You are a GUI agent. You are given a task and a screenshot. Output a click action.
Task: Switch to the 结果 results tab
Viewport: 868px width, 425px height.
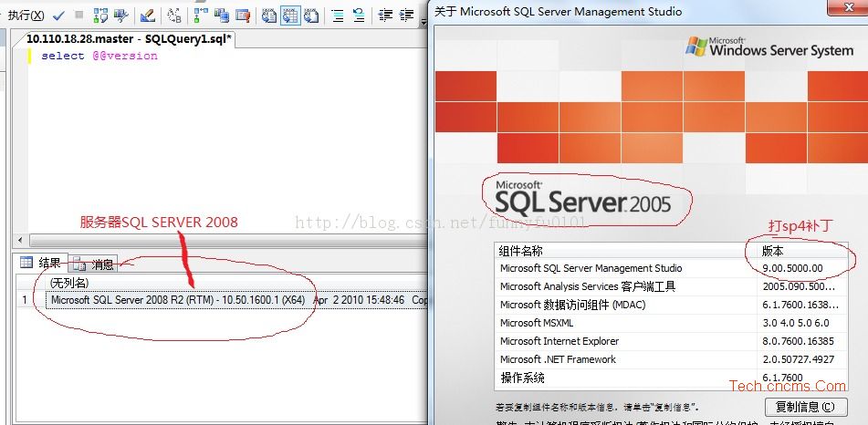[x=40, y=263]
